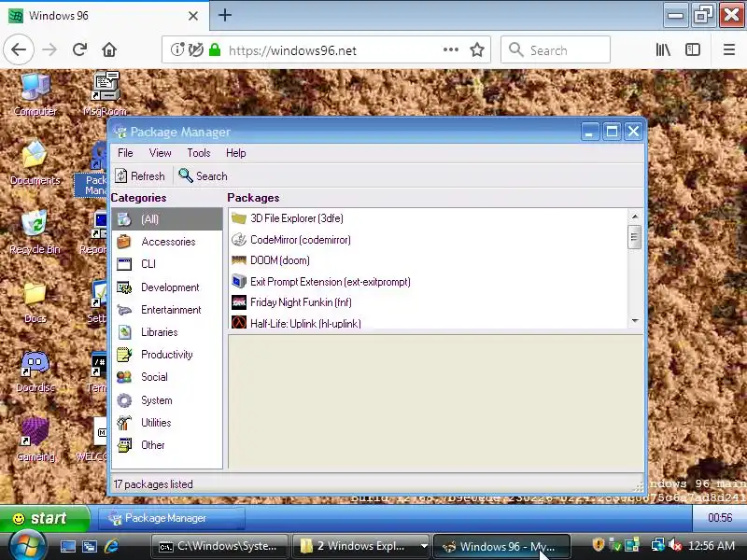Minimize the Package Manager window
Viewport: 747px width, 560px height.
[589, 132]
